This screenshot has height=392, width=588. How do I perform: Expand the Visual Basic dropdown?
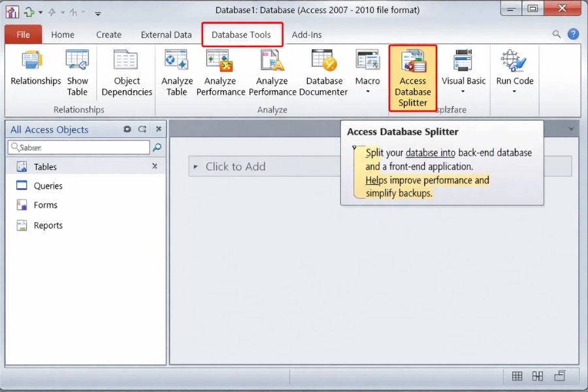coord(463,92)
